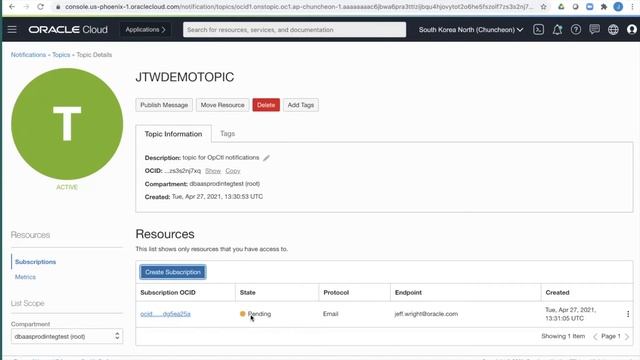Switch to the Tags tab
This screenshot has width=640, height=360.
pos(227,133)
